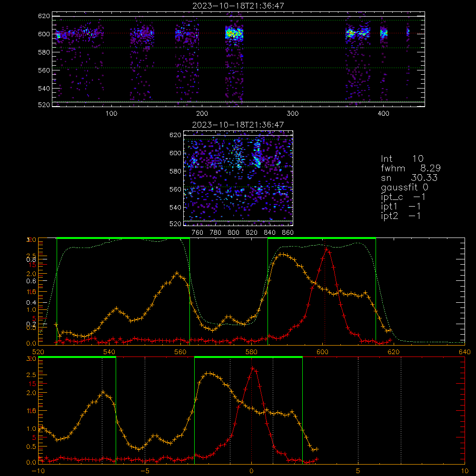The height and width of the screenshot is (476, 476).
Task: Select the 'Int 10' readout line
Action: (402, 159)
